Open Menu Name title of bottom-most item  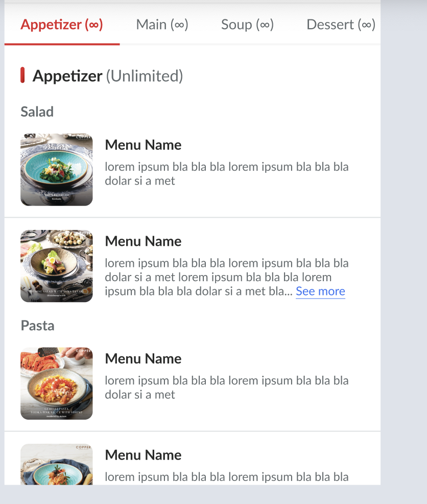coord(143,455)
